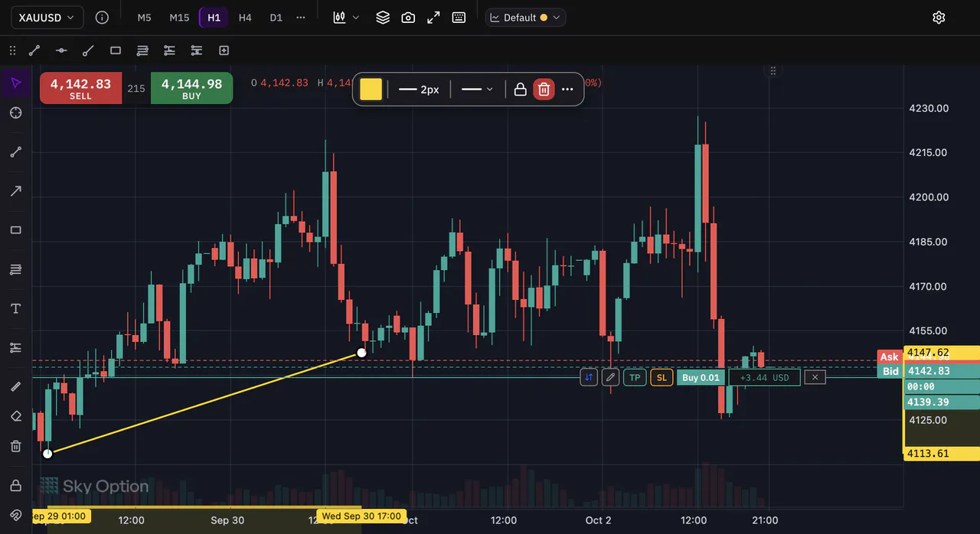980x534 pixels.
Task: Open the XAUUSD symbol dropdown
Action: click(x=47, y=18)
